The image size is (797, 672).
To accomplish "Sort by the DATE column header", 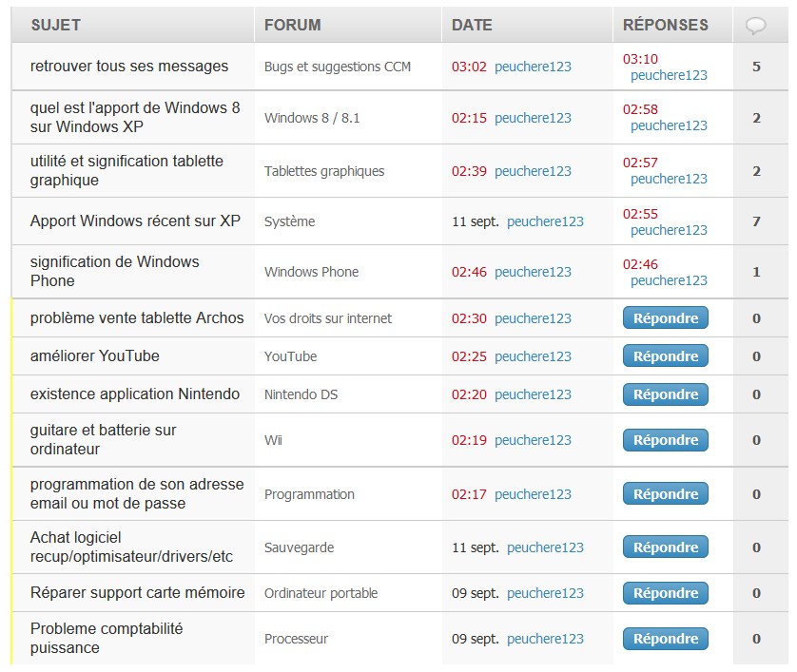I will tap(472, 25).
